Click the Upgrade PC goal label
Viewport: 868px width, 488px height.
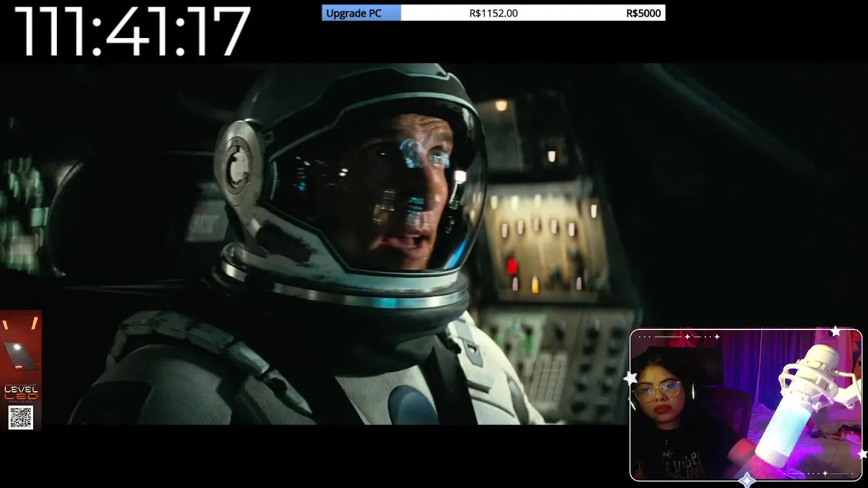click(353, 13)
